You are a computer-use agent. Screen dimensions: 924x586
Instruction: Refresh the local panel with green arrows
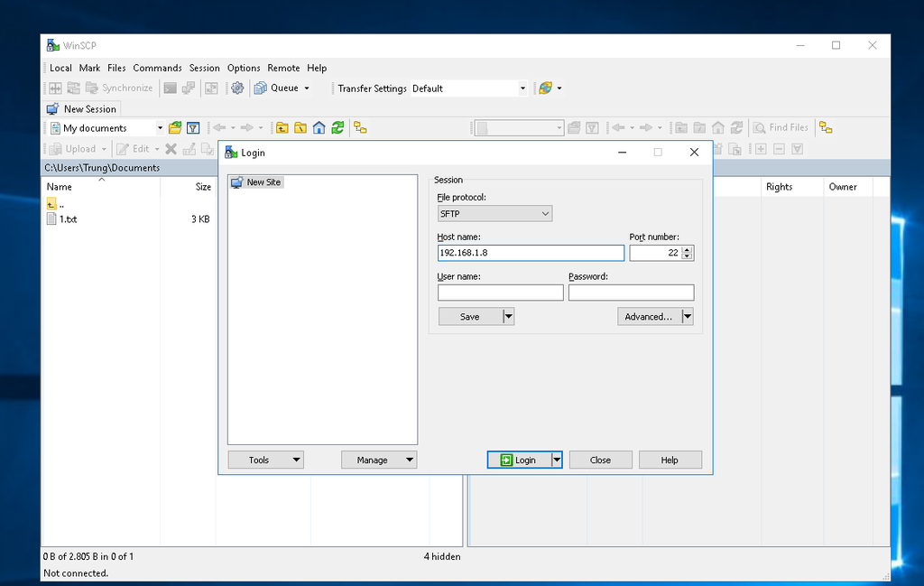click(x=337, y=128)
